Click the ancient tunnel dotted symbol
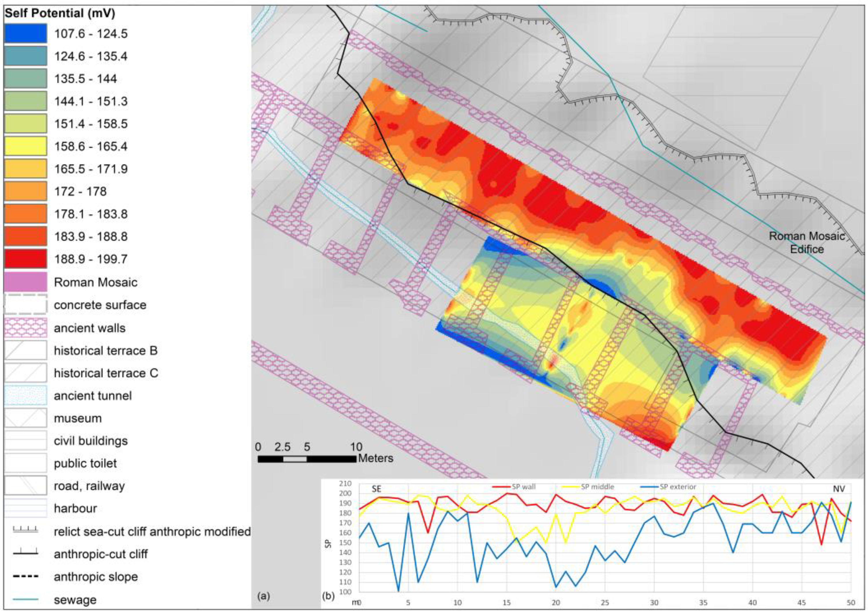This screenshot has height=614, width=868. pyautogui.click(x=25, y=395)
